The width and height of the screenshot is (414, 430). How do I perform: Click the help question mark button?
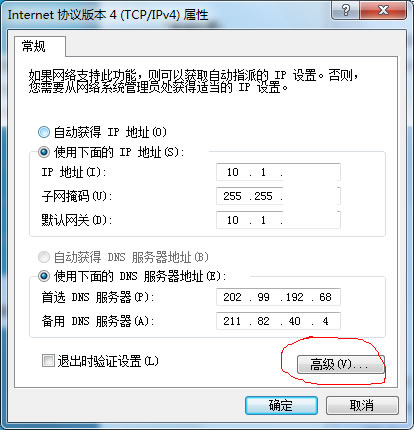click(346, 10)
